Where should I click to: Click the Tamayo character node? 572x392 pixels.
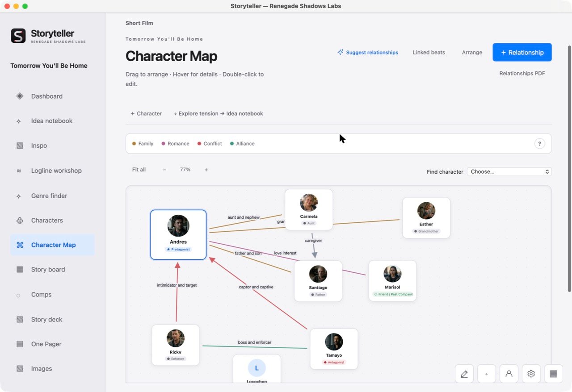tap(334, 349)
